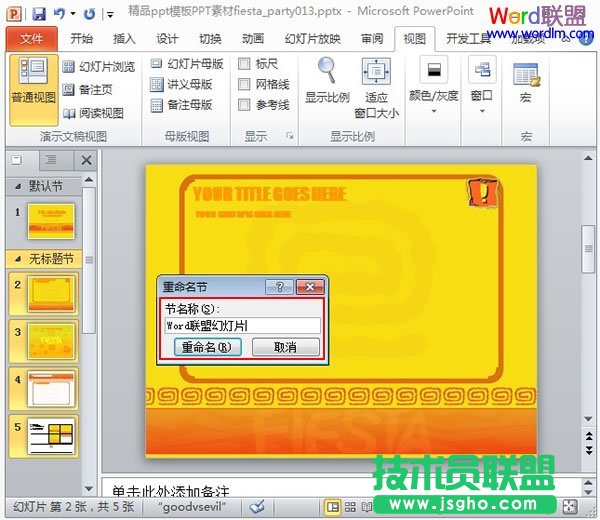Go to next slide double-arrow button
This screenshot has height=520, width=600.
tap(589, 450)
